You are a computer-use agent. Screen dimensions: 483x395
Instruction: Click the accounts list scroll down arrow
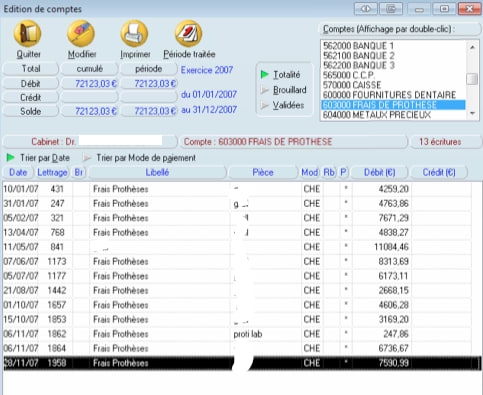pos(472,114)
